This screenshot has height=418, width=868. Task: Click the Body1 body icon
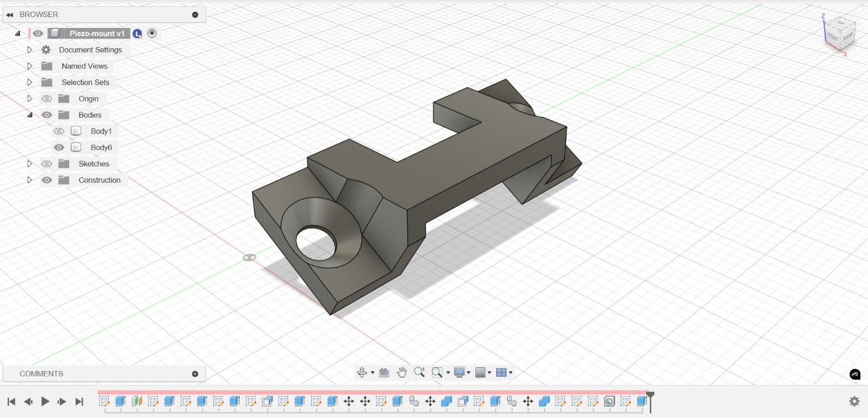[x=76, y=131]
